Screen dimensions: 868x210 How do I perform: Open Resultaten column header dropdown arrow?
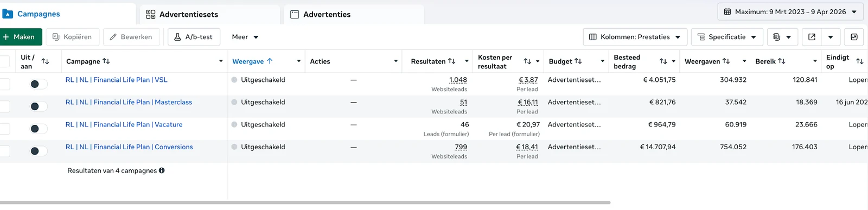click(467, 61)
